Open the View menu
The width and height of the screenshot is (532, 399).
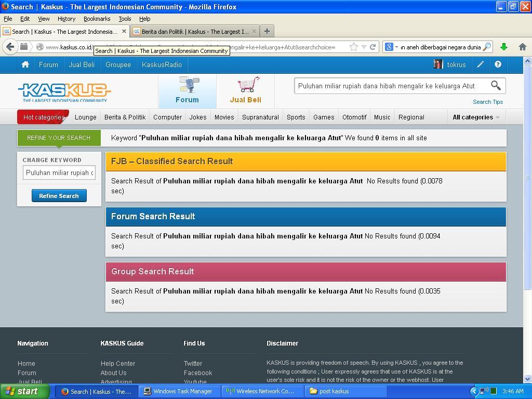(44, 19)
